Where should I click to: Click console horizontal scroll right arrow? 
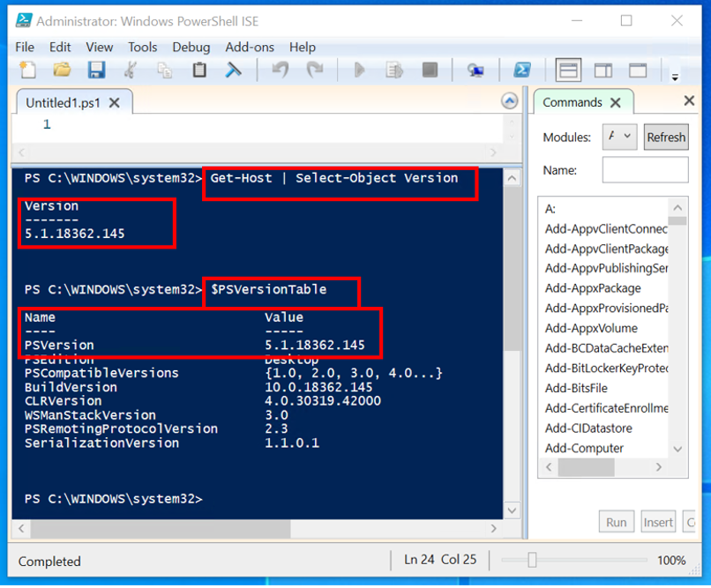pyautogui.click(x=494, y=528)
